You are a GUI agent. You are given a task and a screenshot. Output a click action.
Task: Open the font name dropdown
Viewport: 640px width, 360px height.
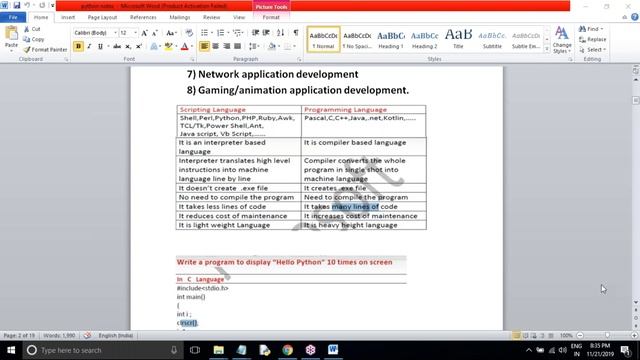tap(116, 33)
